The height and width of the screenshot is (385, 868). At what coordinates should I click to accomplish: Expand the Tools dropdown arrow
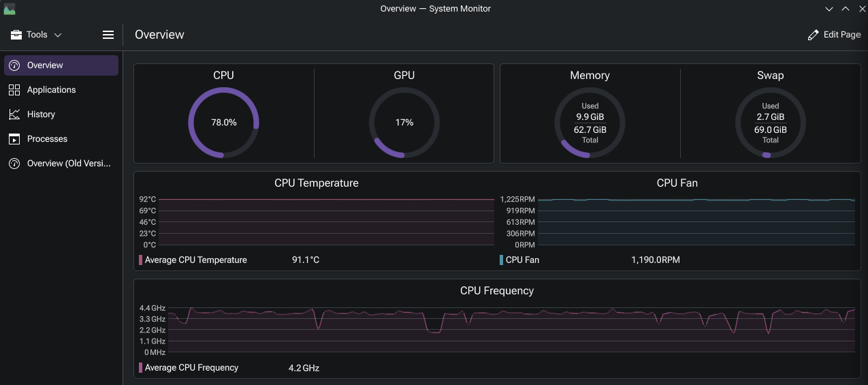[58, 35]
